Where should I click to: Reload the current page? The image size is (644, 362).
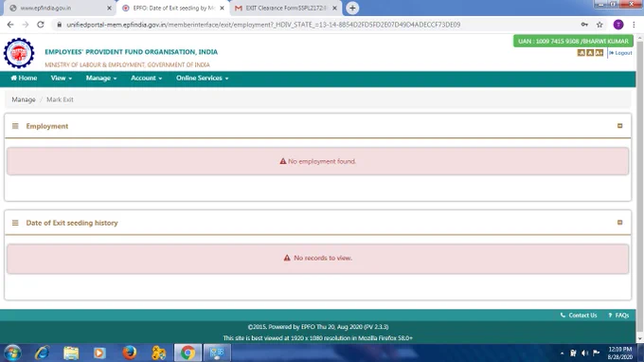pyautogui.click(x=41, y=25)
